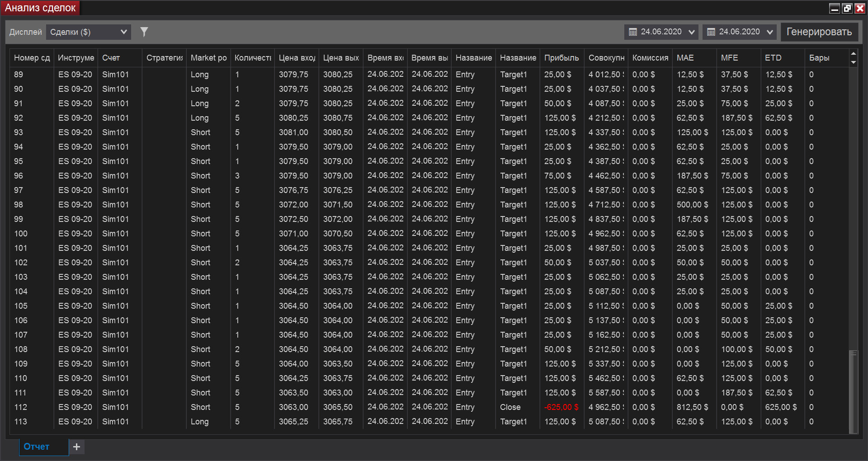Click MAE value 500,00 $ in row 98
The image size is (868, 461).
tap(693, 205)
